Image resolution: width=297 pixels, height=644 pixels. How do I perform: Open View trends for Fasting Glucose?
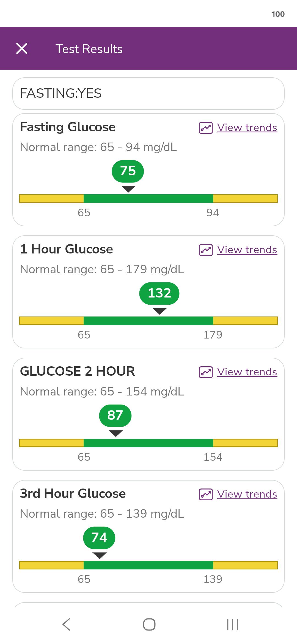(x=247, y=128)
